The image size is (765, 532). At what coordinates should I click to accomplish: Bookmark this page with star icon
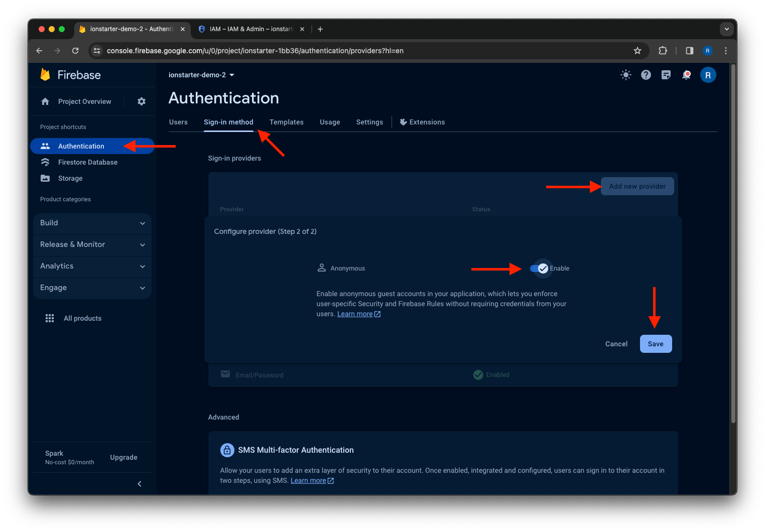tap(637, 51)
